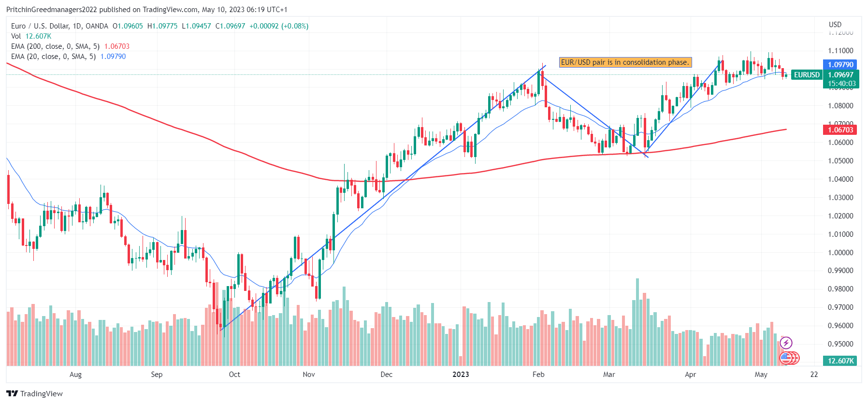Click the Vol 12.607K legend entry
Image resolution: width=868 pixels, height=404 pixels.
tap(31, 36)
